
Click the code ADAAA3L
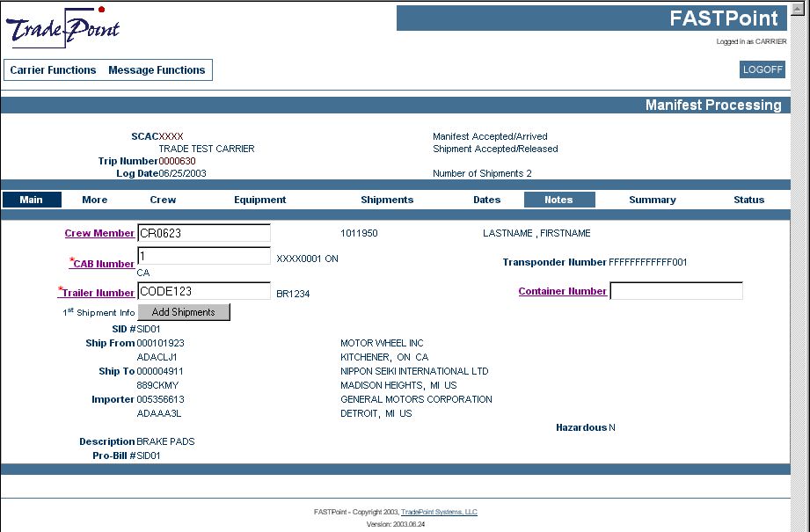tap(159, 413)
